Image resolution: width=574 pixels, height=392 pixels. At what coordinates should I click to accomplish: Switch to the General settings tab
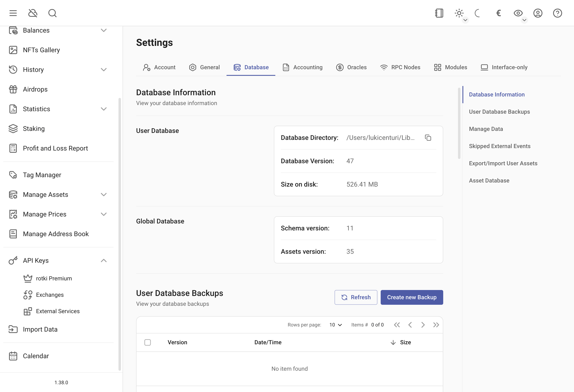coord(204,67)
